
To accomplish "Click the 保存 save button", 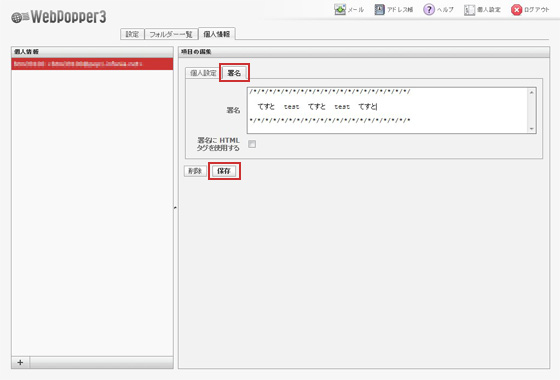I will point(224,171).
